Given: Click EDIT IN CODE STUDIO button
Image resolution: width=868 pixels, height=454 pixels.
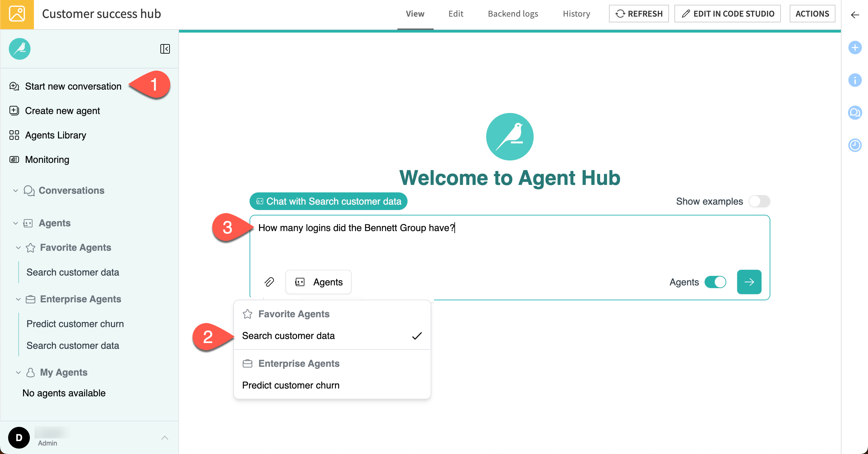Looking at the screenshot, I should 727,14.
